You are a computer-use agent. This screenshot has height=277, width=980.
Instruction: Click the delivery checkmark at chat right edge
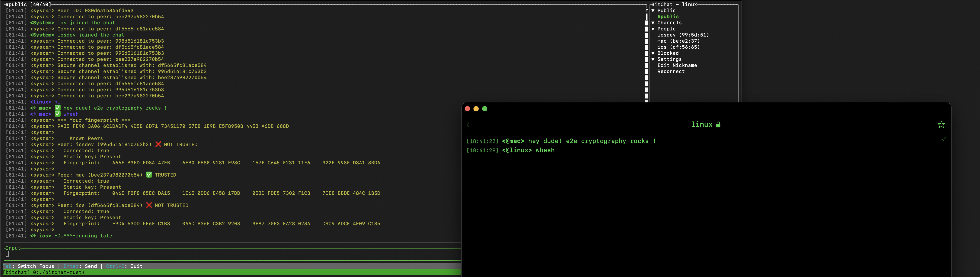click(943, 139)
